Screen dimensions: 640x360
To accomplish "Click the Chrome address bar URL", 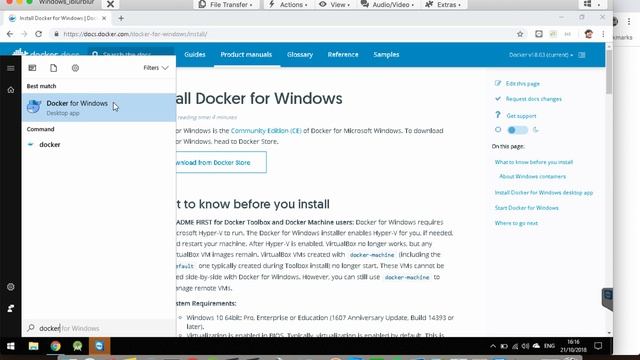I will click(135, 34).
